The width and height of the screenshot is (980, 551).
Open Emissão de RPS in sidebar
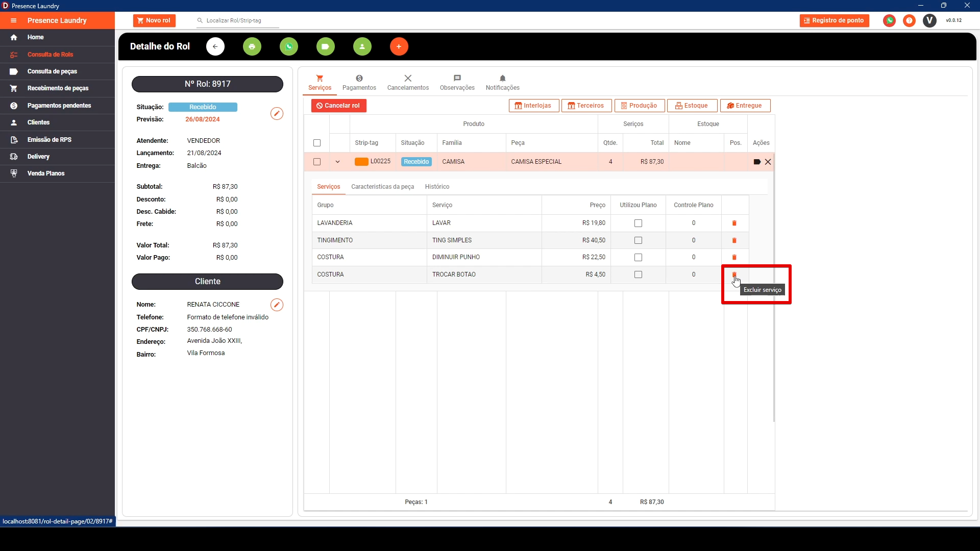pyautogui.click(x=57, y=140)
